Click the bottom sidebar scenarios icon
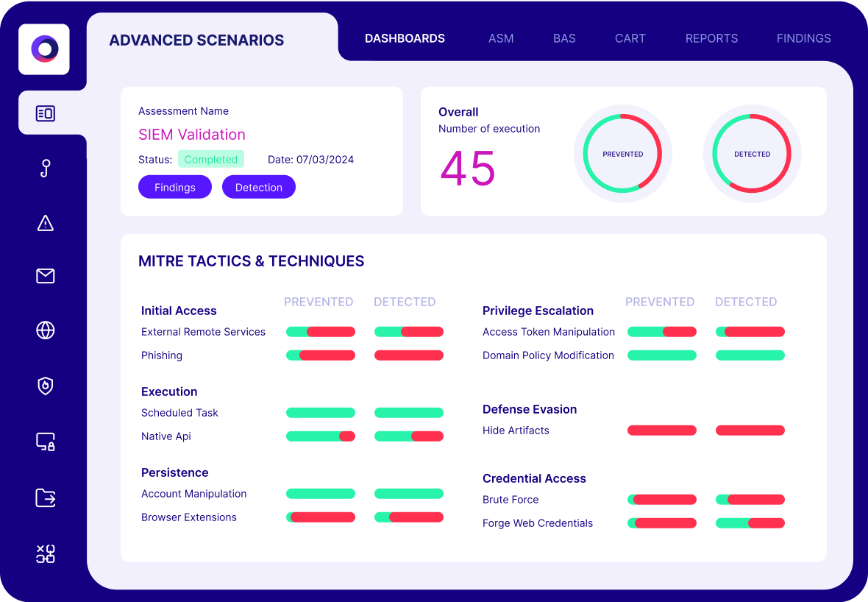Viewport: 868px width, 602px height. click(x=46, y=554)
